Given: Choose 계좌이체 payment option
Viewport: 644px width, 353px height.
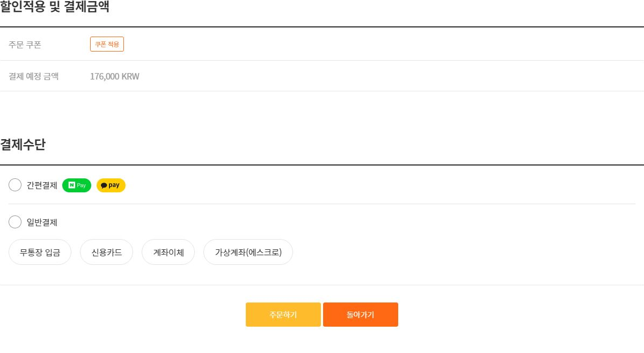Looking at the screenshot, I should pyautogui.click(x=169, y=252).
